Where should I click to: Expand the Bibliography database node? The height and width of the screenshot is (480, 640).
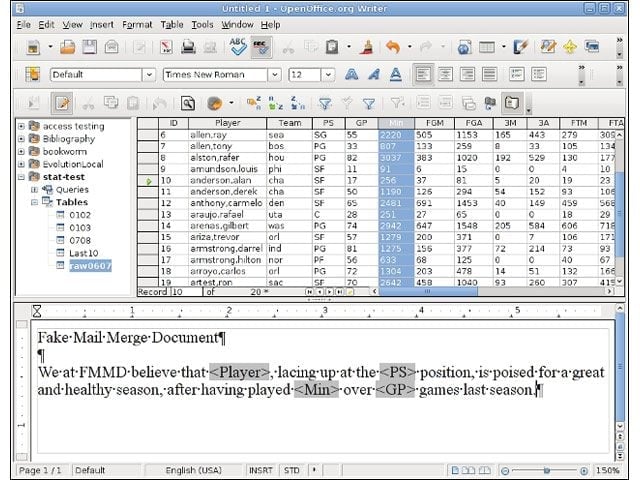tap(21, 139)
